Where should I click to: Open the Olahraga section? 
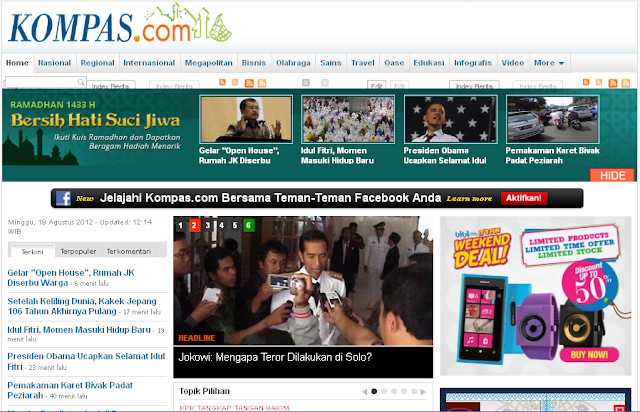[293, 63]
